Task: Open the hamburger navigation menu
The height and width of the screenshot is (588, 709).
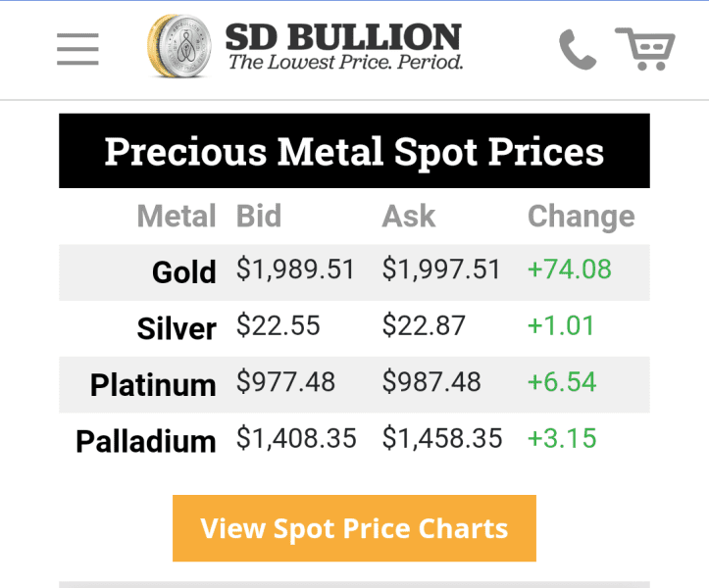Action: tap(77, 49)
